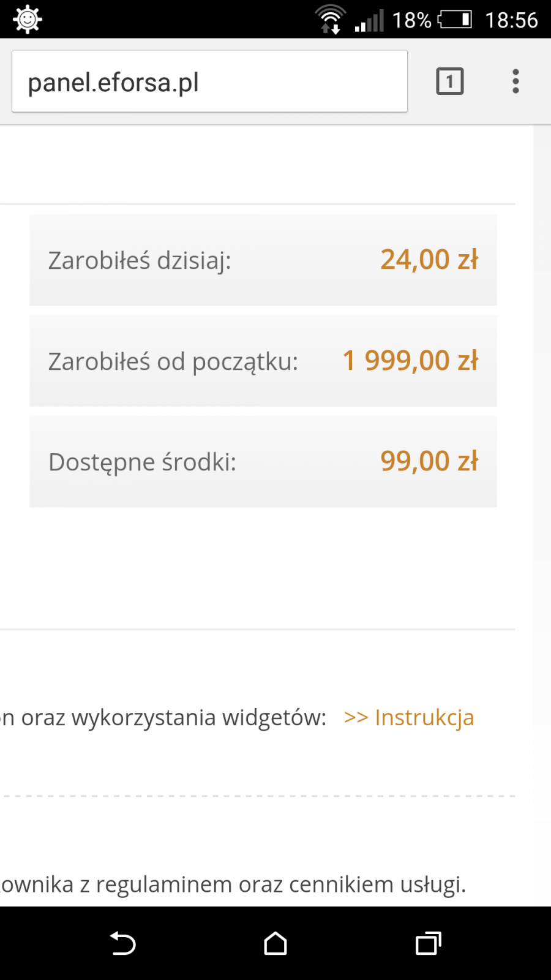Open the recent apps button
The image size is (551, 980).
coord(428,943)
